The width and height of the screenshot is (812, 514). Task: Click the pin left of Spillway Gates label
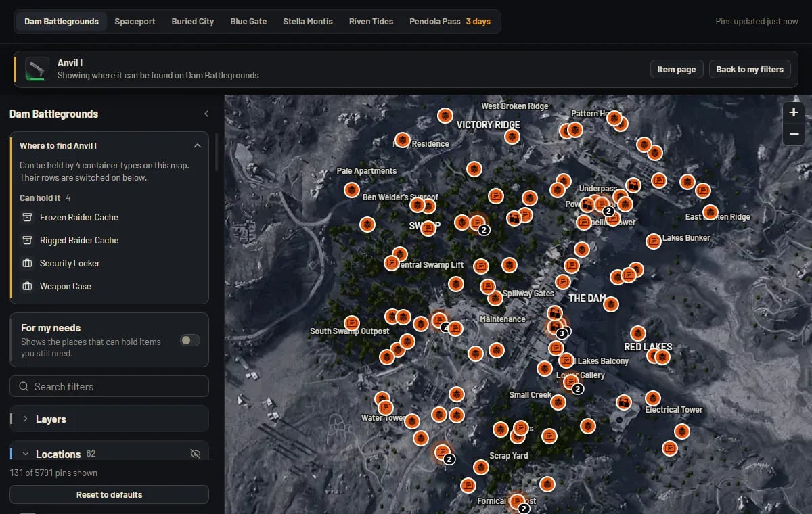click(x=495, y=298)
